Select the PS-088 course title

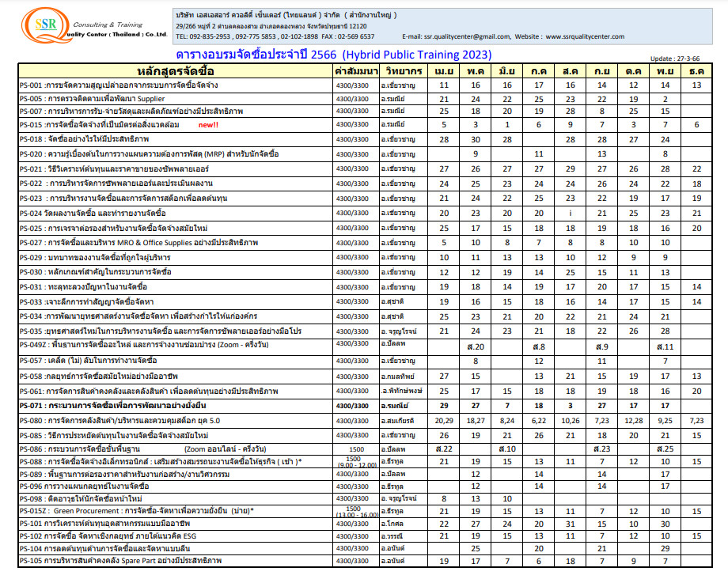(161, 462)
